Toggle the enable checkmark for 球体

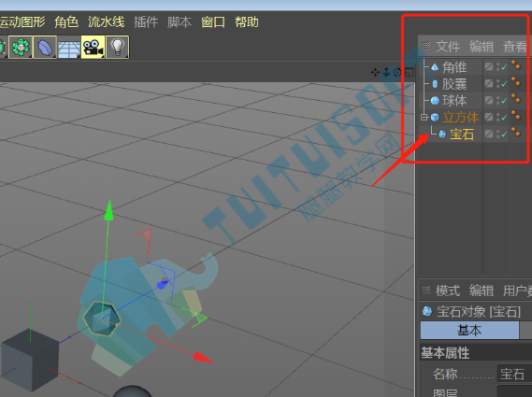tap(504, 100)
